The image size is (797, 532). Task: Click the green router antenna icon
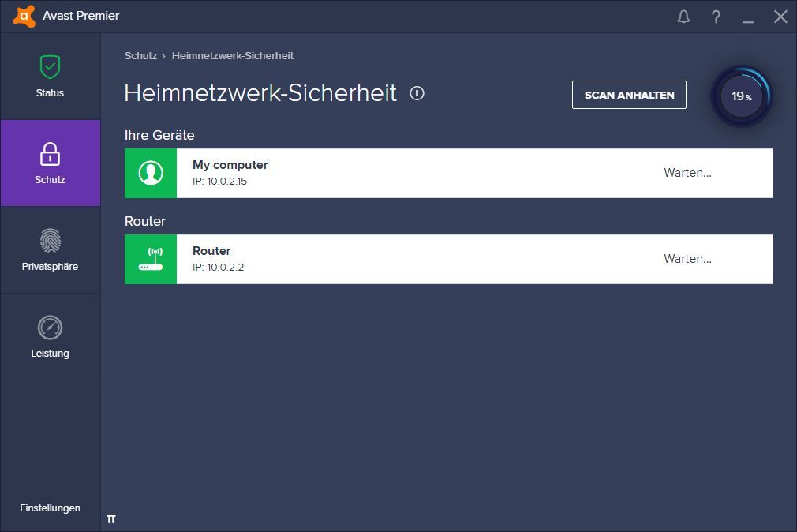[151, 259]
